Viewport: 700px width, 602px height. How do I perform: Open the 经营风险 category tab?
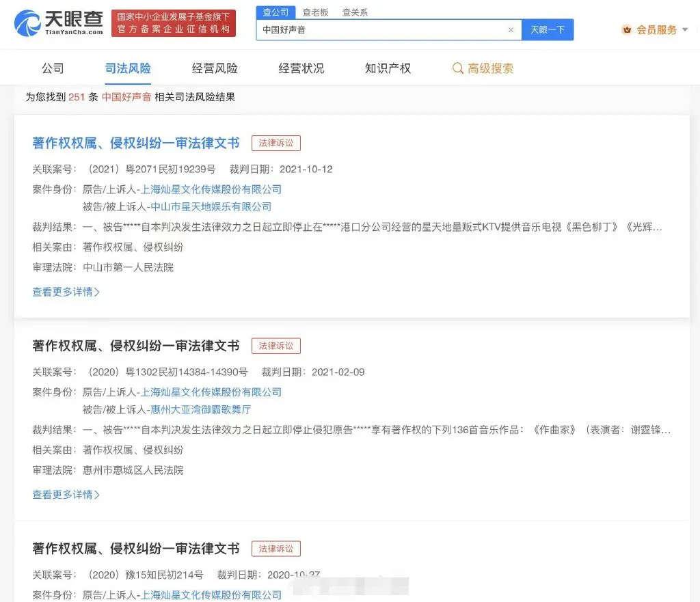pos(215,68)
